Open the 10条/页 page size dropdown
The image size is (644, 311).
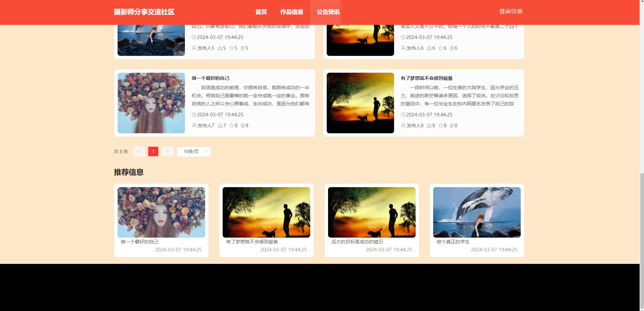pos(194,151)
